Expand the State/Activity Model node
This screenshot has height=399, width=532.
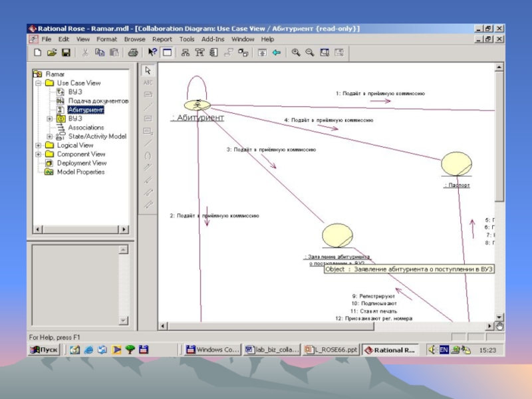(50, 136)
